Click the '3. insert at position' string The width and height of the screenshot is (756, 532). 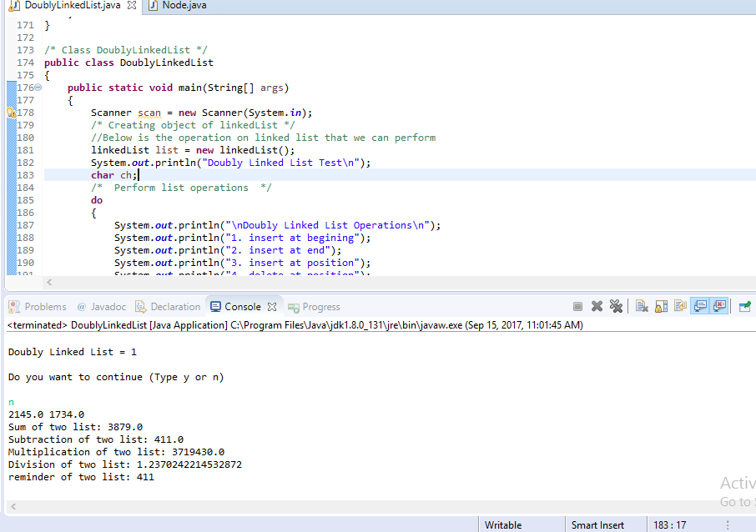pos(293,263)
